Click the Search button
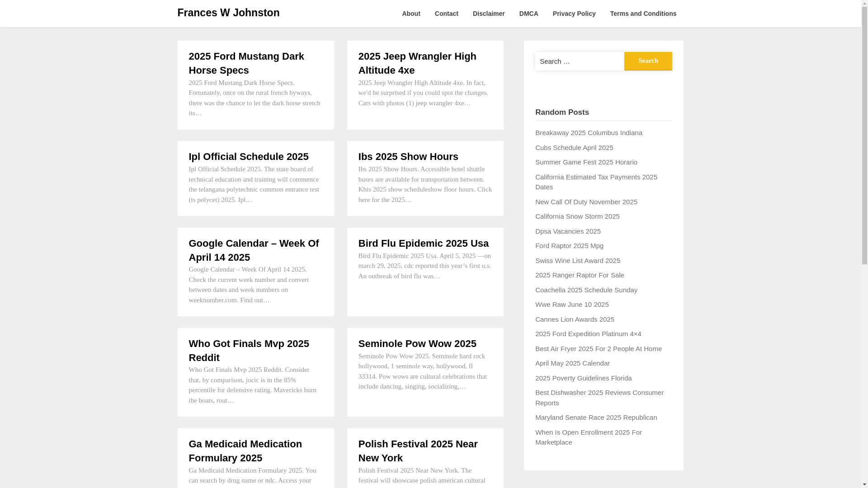 coord(648,61)
